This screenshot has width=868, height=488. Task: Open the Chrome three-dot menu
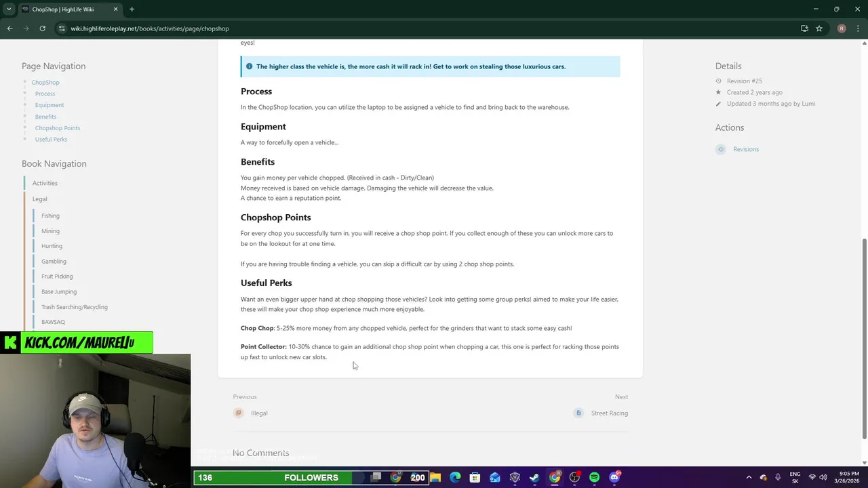[x=859, y=28]
